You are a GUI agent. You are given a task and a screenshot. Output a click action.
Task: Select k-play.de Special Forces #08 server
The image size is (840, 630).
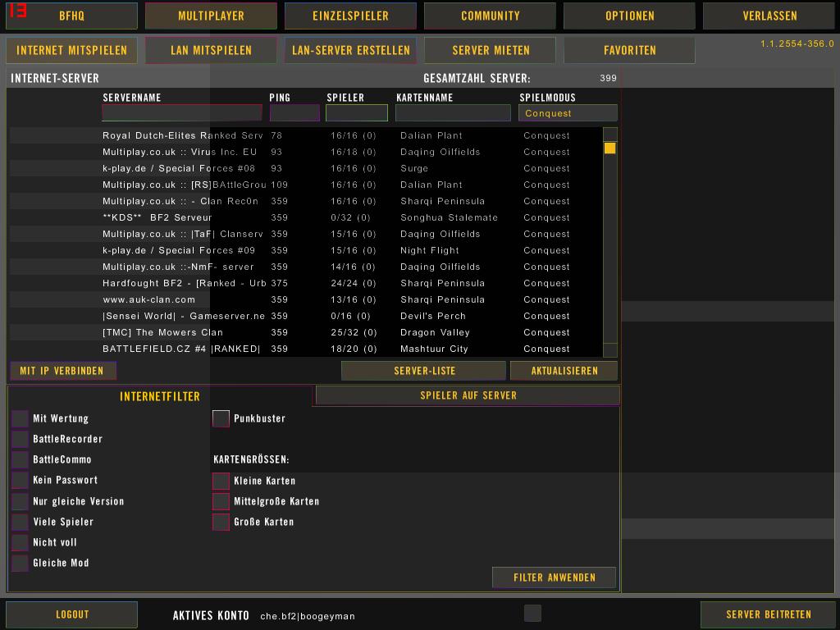(305, 168)
